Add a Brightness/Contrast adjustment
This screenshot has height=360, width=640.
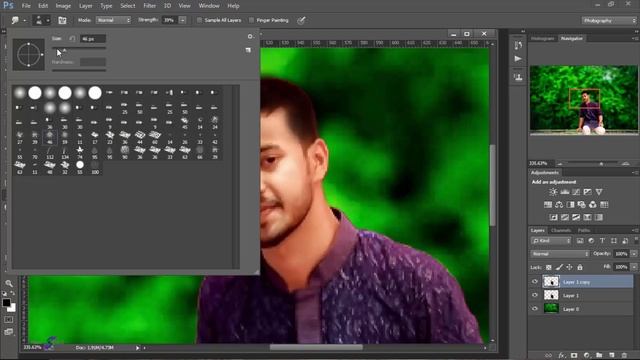coord(553,192)
